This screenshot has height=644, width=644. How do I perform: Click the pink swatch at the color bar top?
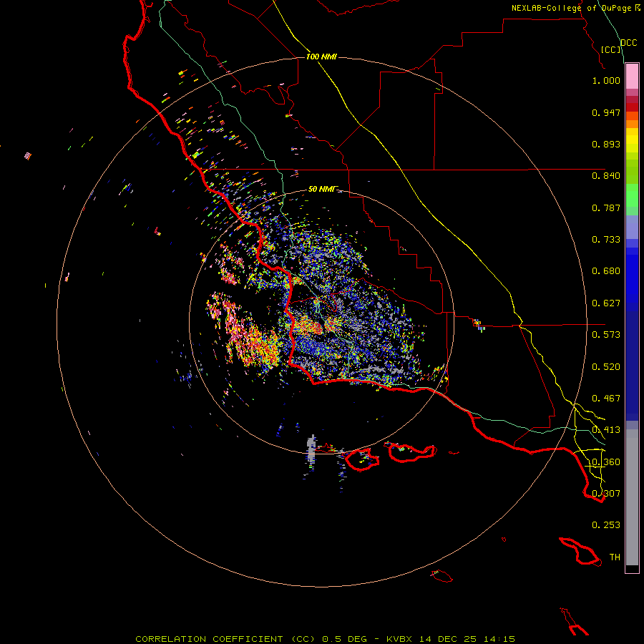(x=632, y=77)
